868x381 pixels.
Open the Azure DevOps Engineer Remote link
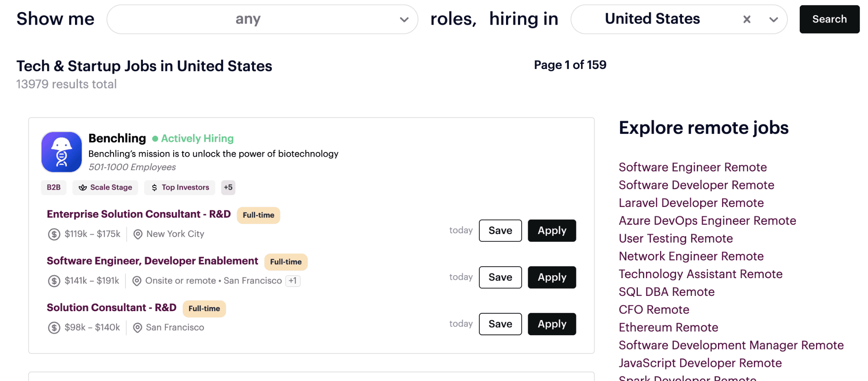click(707, 221)
